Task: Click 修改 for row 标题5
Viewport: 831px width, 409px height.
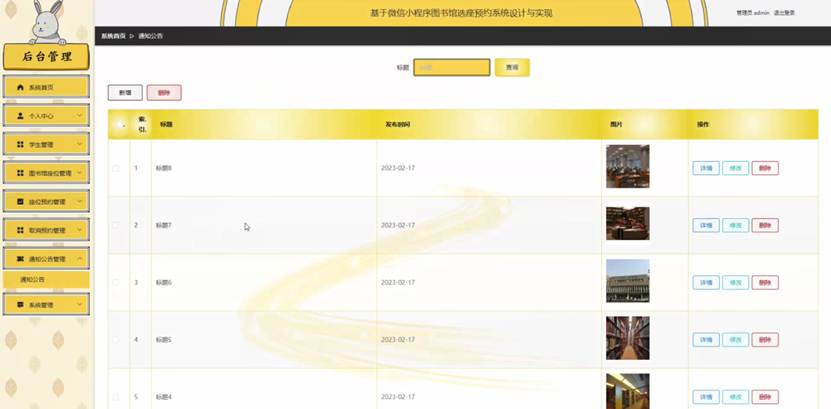Action: [x=736, y=340]
